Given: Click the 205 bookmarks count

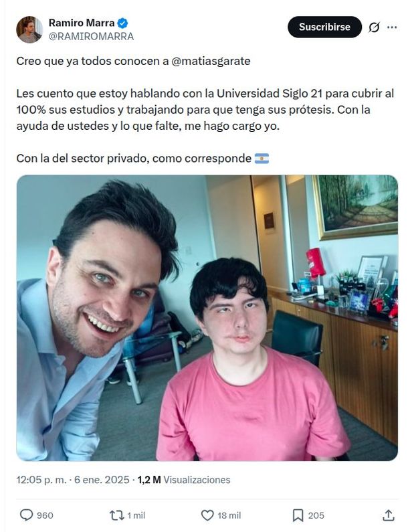Looking at the screenshot, I should [316, 515].
